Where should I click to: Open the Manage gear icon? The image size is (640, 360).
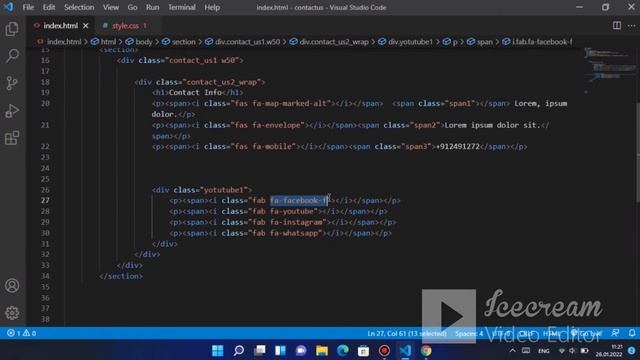[x=12, y=313]
